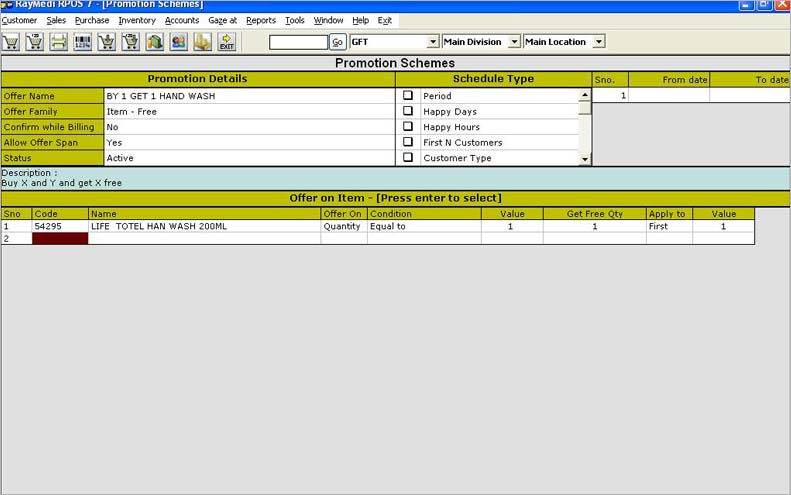Open the Main Location dropdown
791x495 pixels.
pos(598,42)
